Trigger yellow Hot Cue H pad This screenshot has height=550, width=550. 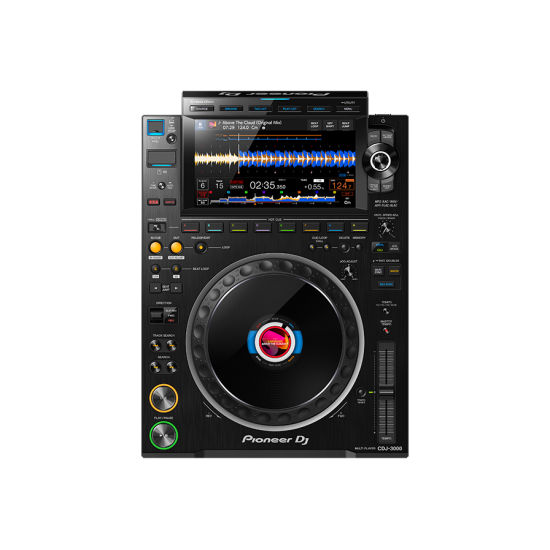pos(359,227)
